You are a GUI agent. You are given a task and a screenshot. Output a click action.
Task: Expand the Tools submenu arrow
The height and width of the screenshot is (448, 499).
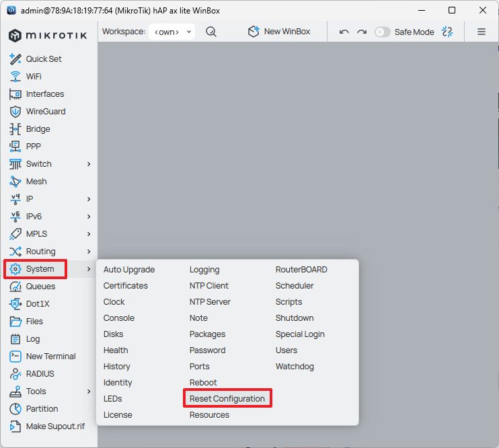pos(89,391)
